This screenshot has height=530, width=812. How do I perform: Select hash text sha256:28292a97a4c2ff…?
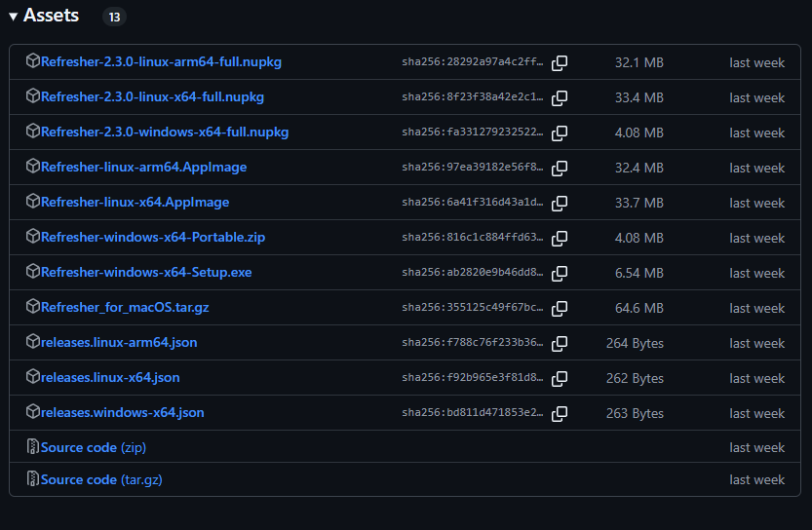tap(472, 61)
